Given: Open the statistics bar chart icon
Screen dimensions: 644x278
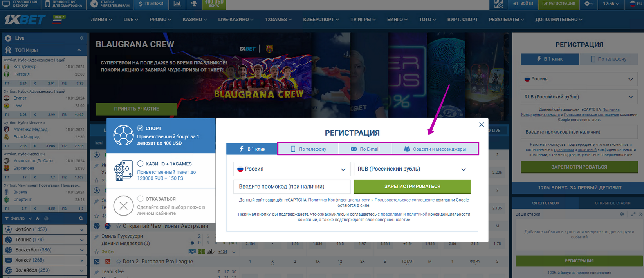Looking at the screenshot, I should tap(177, 4).
